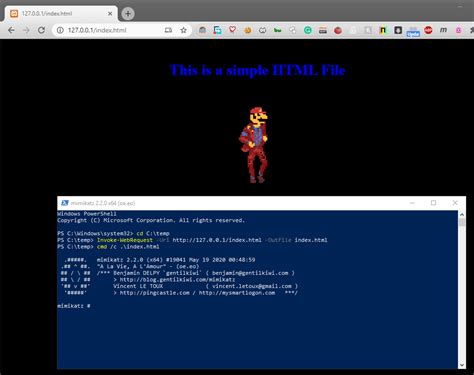474x375 pixels.
Task: Close the 127.0.0.1/index.html tab
Action: [110, 14]
